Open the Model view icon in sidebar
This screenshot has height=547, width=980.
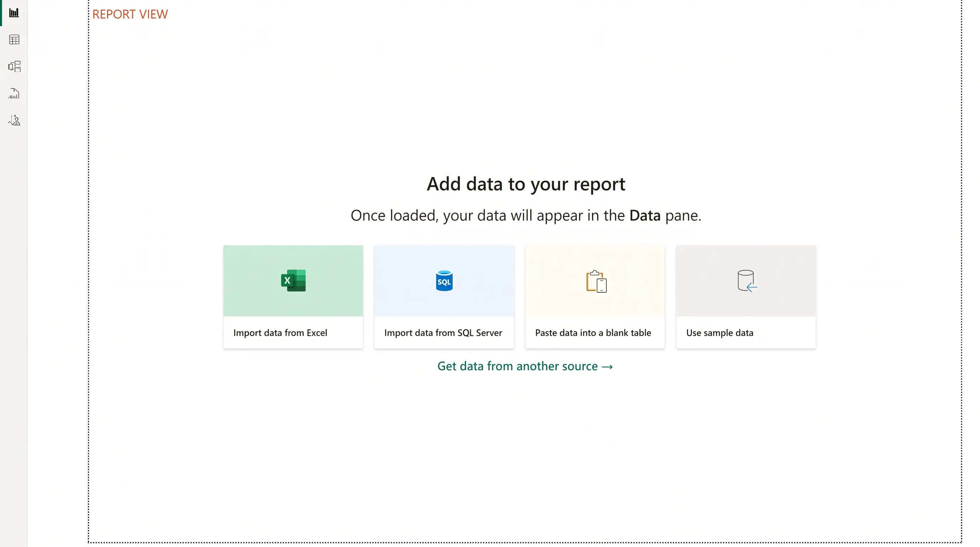15,67
